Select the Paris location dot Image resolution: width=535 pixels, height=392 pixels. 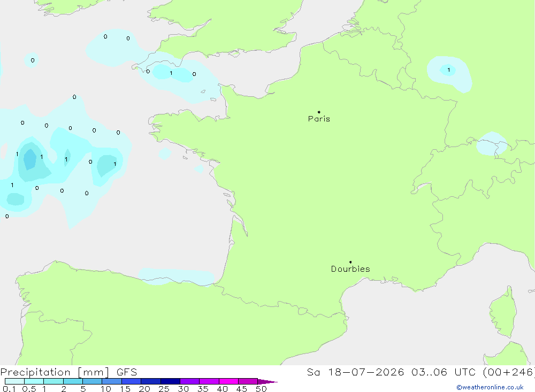pyautogui.click(x=319, y=112)
